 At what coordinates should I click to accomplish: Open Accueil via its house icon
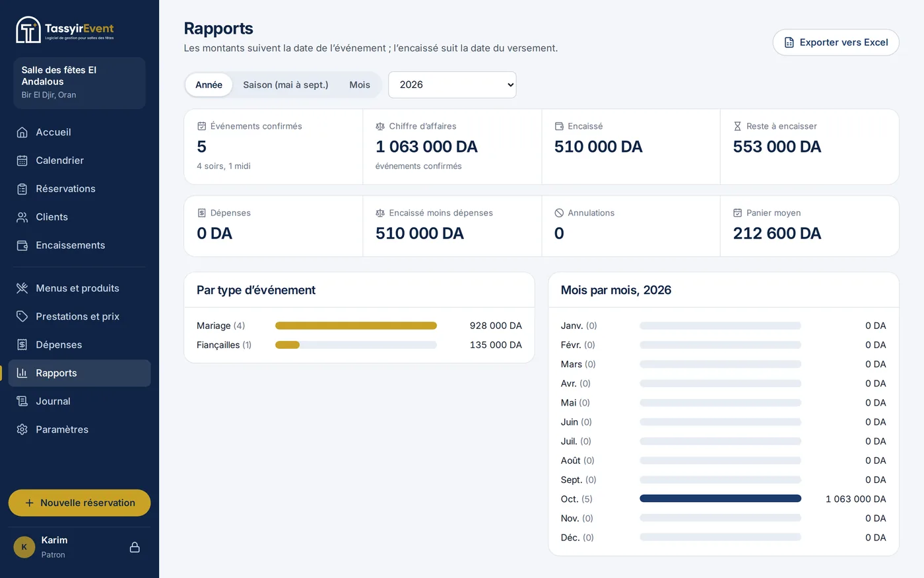coord(22,132)
